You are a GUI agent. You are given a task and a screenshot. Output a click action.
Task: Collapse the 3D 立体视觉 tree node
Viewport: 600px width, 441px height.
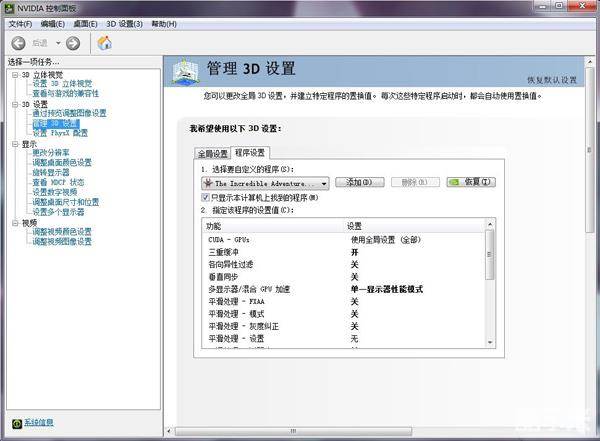pos(14,75)
